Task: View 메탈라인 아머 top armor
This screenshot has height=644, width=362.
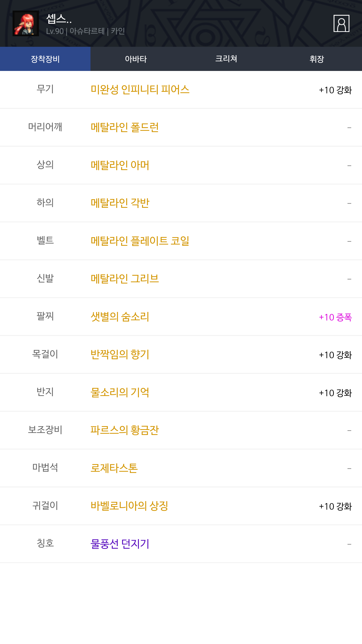Action: pos(120,165)
